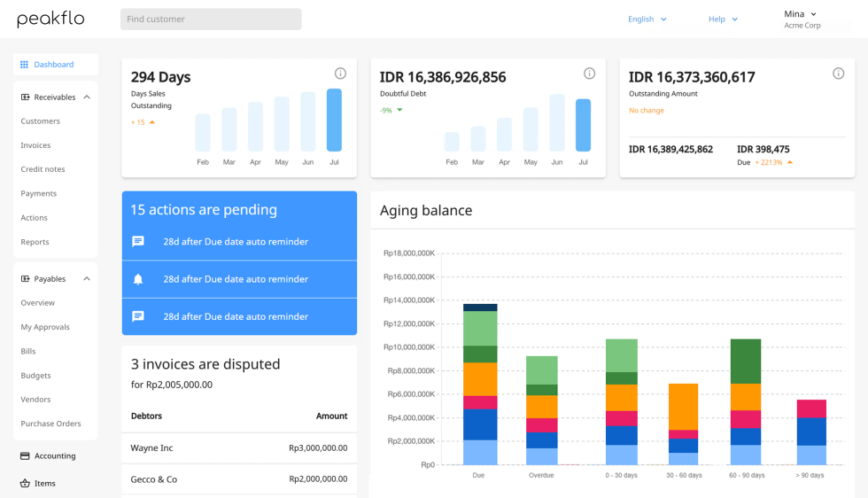Click the bell icon in pending actions
This screenshot has width=868, height=498.
(138, 279)
